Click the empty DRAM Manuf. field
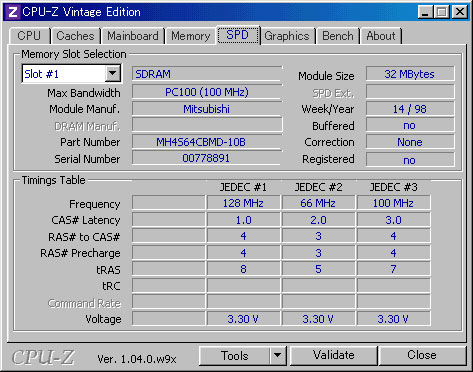This screenshot has width=473, height=372. point(207,125)
